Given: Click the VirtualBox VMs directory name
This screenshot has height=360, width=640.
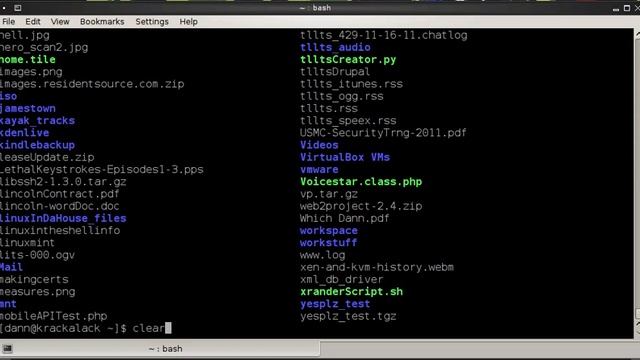Looking at the screenshot, I should [x=345, y=158].
